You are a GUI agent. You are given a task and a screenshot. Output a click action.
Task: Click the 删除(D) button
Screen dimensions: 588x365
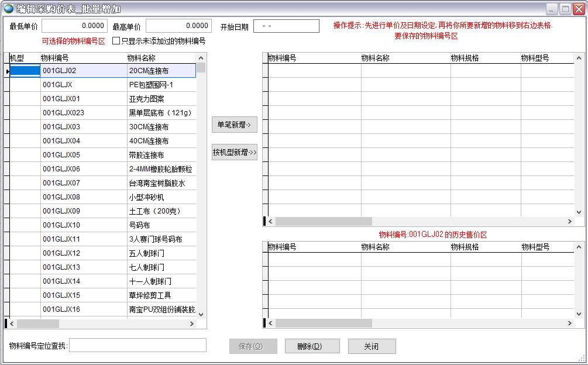[x=311, y=346]
